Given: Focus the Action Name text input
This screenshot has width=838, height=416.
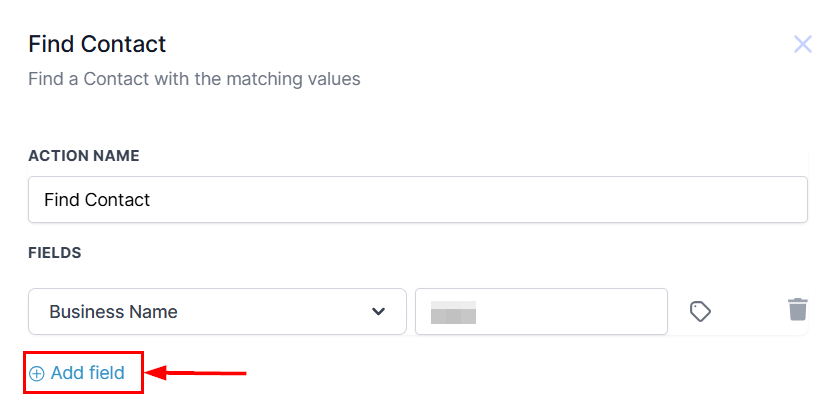Looking at the screenshot, I should point(417,200).
